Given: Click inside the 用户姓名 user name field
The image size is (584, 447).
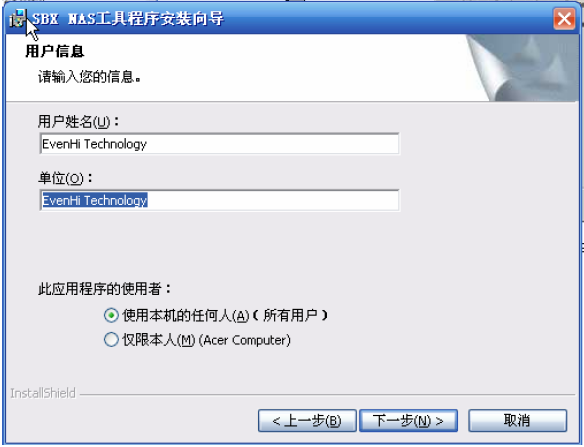Looking at the screenshot, I should [x=219, y=144].
